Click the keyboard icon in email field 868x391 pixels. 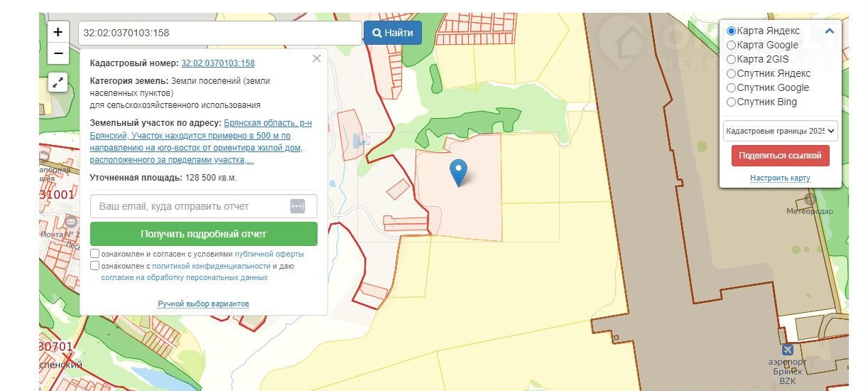(298, 206)
